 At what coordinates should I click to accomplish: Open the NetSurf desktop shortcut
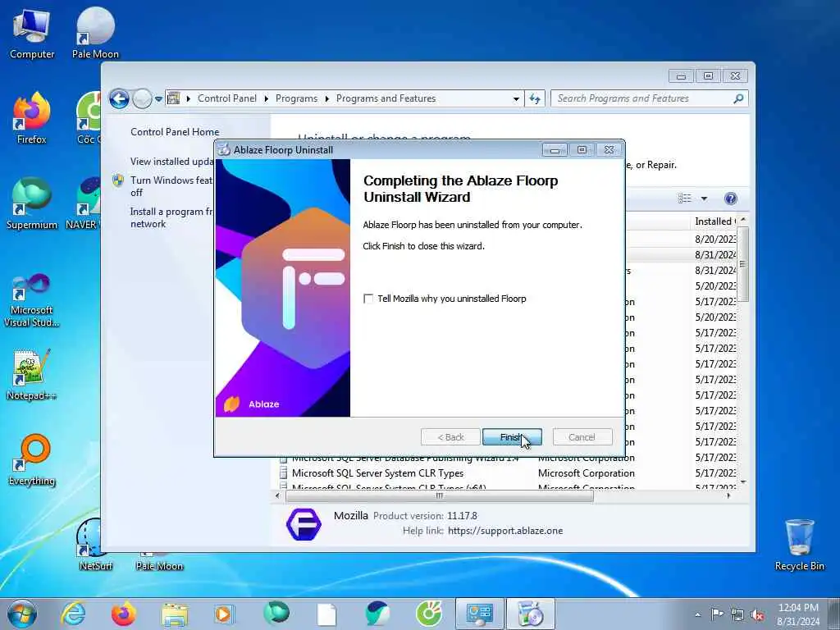point(95,545)
